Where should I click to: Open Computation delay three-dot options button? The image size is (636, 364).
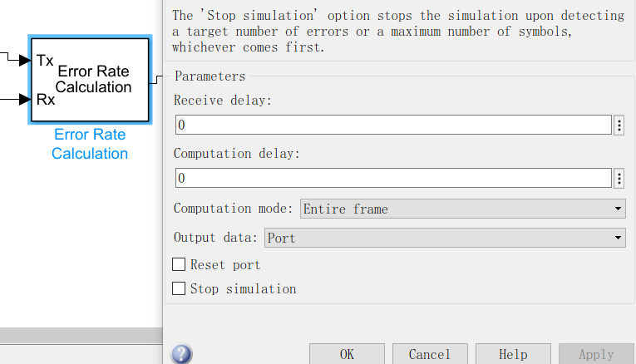619,179
